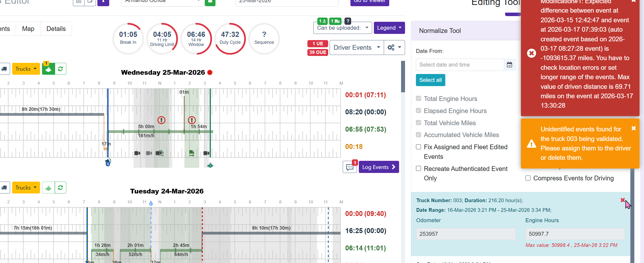Close the orange Unidentified events notification

[x=634, y=128]
